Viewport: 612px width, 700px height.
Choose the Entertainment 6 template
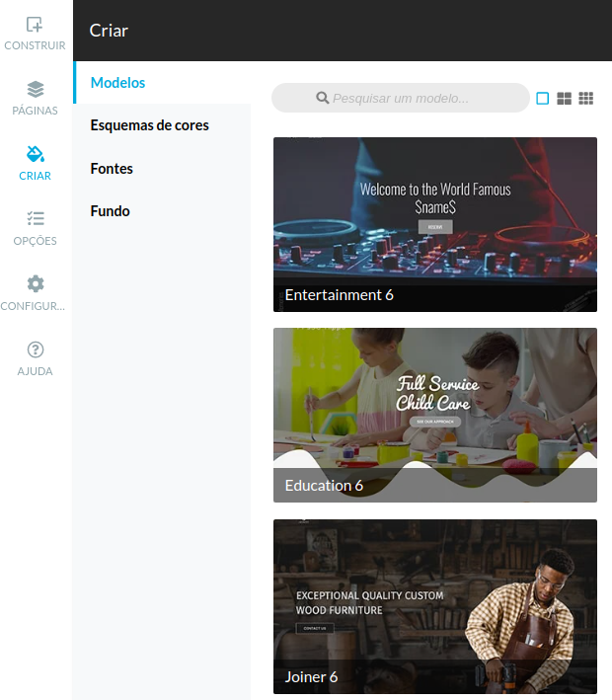(434, 212)
